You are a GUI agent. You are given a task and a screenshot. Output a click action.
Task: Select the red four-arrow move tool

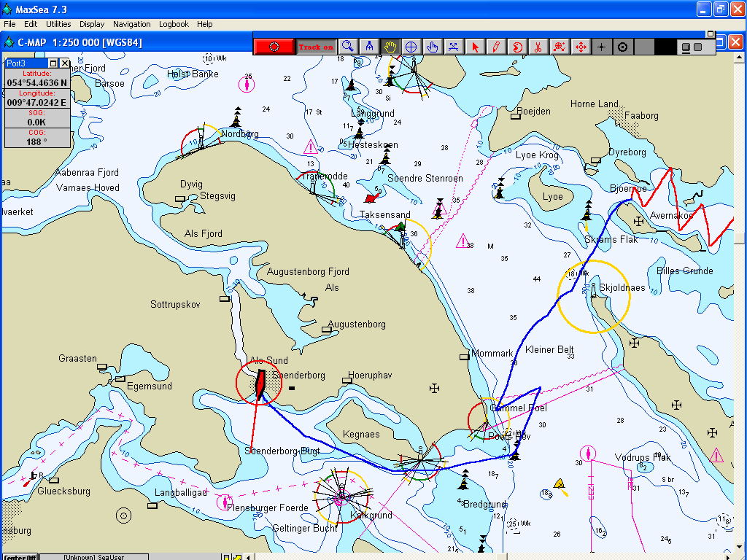coord(581,47)
